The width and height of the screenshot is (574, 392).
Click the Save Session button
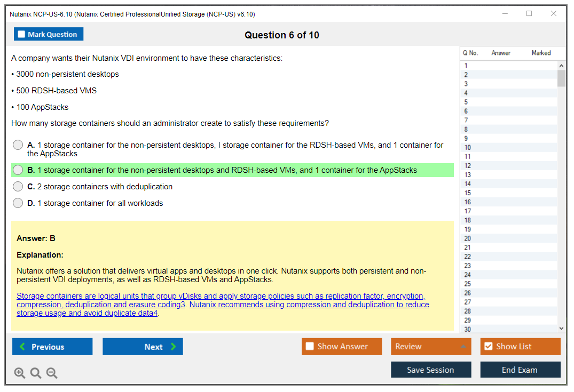pos(431,370)
